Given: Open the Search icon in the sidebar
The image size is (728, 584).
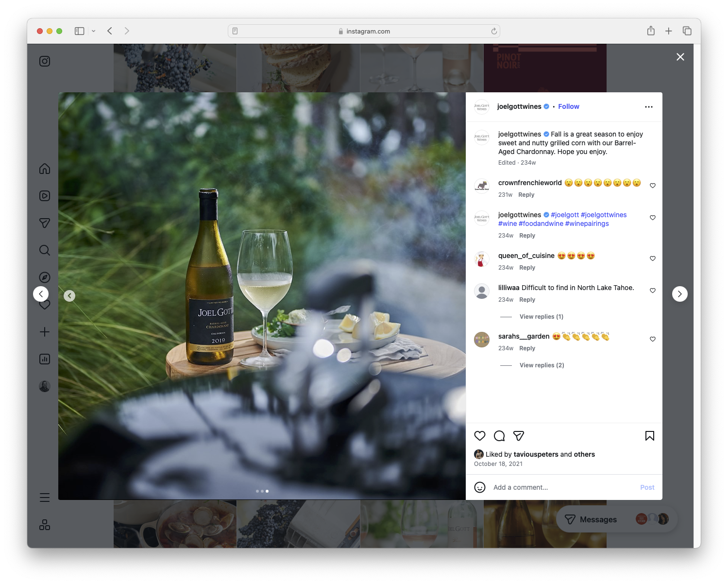Looking at the screenshot, I should coord(44,250).
